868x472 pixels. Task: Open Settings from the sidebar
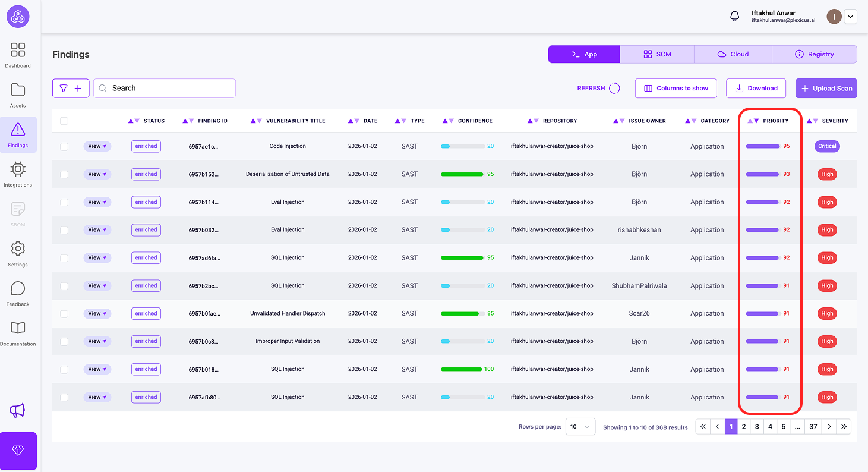pos(18,253)
